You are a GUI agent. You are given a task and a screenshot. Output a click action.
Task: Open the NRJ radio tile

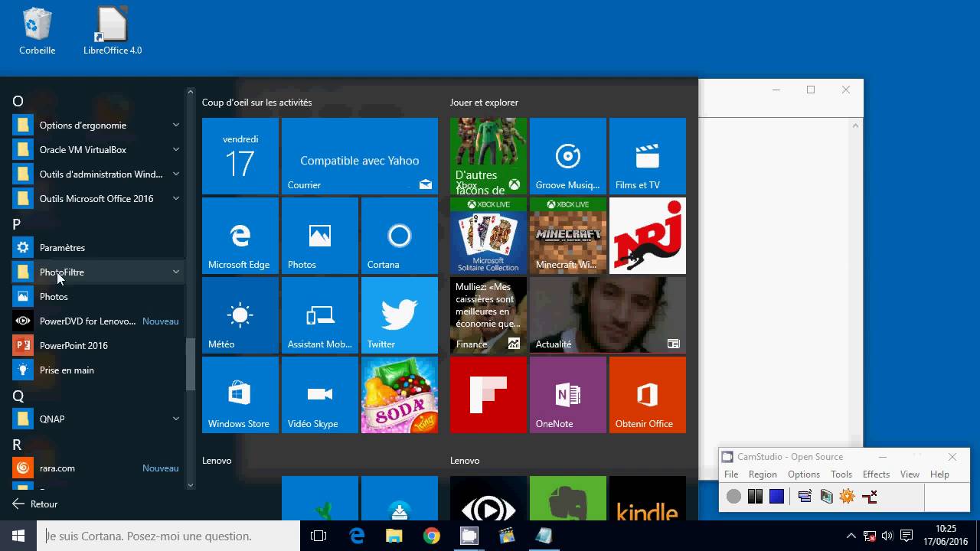(648, 236)
